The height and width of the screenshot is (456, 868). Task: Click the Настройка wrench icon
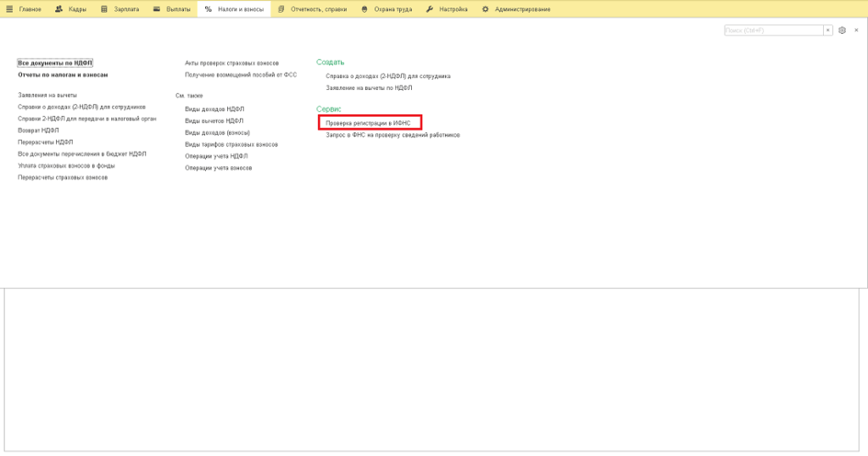429,9
